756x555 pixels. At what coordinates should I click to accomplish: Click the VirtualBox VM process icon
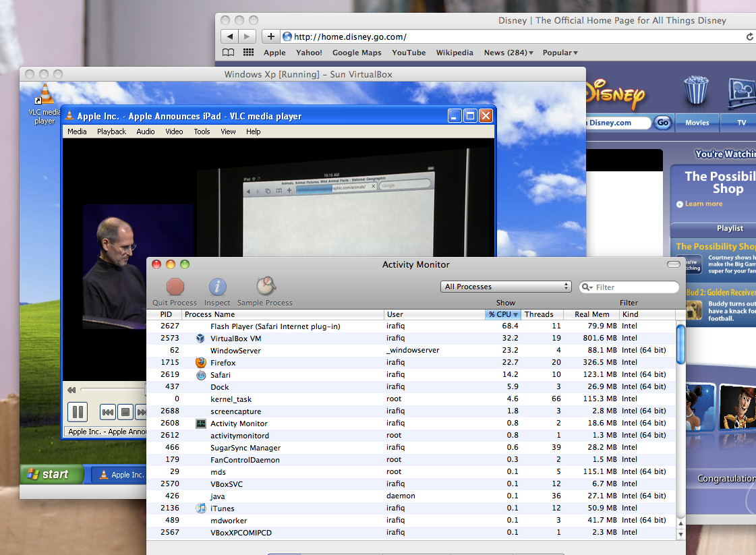tap(200, 339)
